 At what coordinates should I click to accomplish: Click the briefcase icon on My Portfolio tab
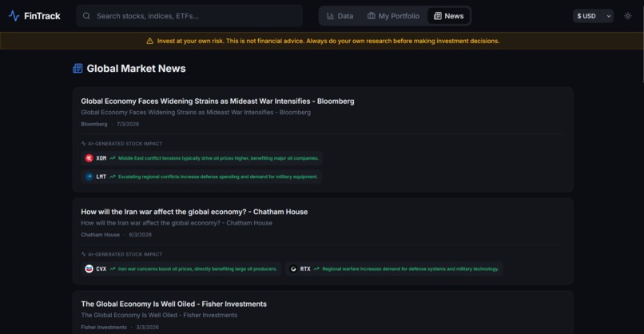tap(372, 16)
